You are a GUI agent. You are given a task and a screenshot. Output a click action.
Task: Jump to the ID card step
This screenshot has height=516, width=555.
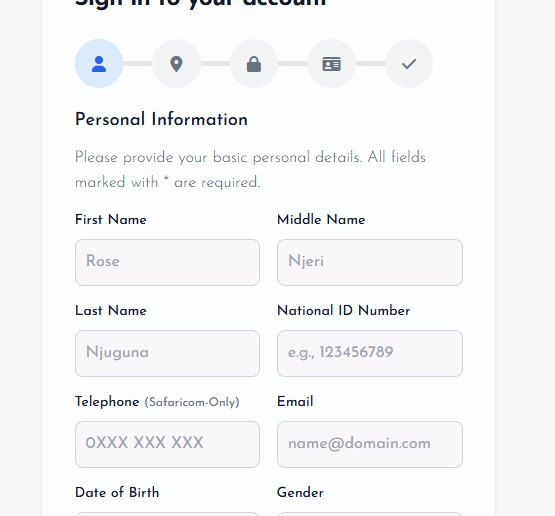point(332,64)
